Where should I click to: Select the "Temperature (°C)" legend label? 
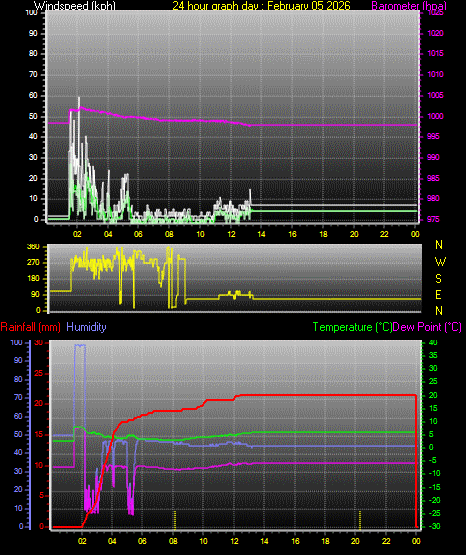352,327
